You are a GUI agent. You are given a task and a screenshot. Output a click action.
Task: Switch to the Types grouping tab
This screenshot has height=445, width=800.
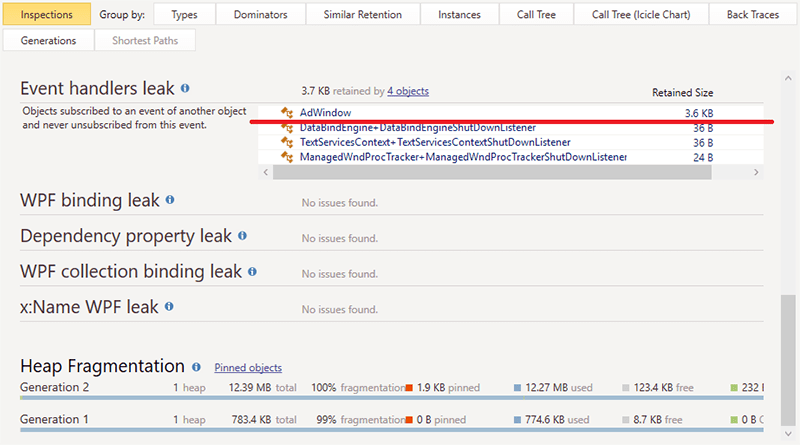pyautogui.click(x=184, y=15)
